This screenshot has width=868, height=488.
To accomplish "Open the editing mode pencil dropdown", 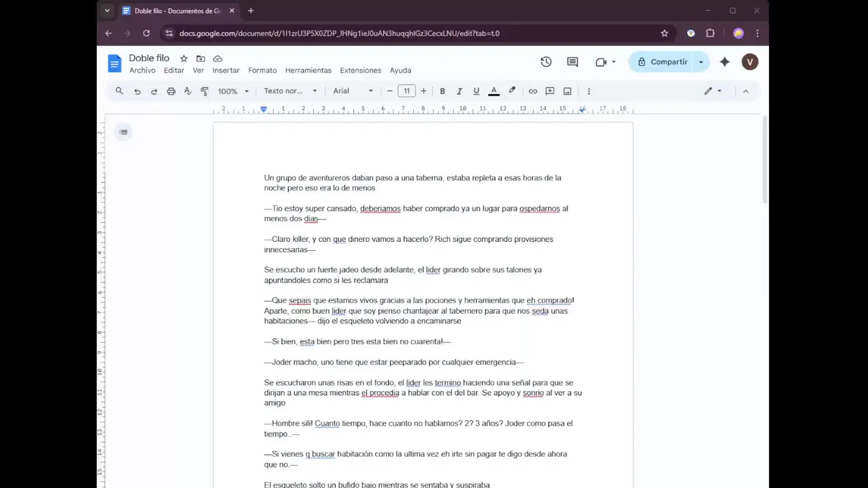I will click(x=713, y=91).
